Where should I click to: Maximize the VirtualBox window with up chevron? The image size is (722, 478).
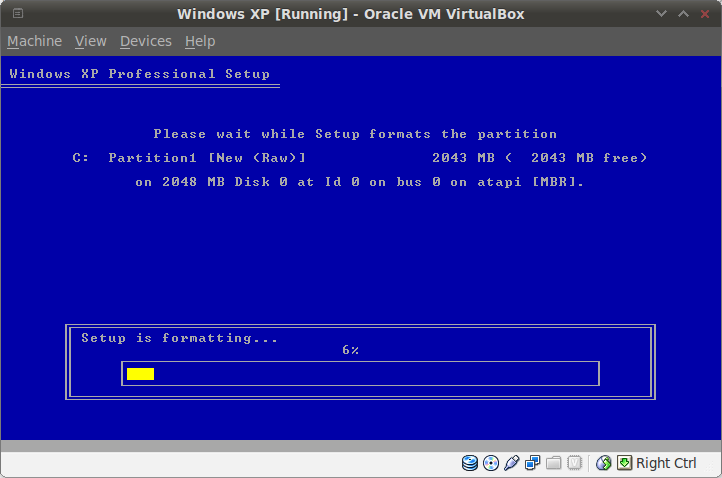tap(683, 13)
